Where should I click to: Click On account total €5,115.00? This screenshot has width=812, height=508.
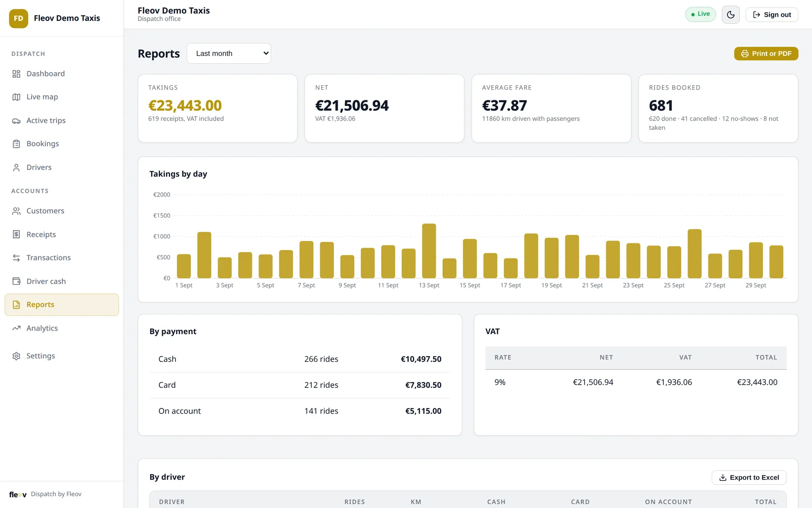tap(423, 411)
